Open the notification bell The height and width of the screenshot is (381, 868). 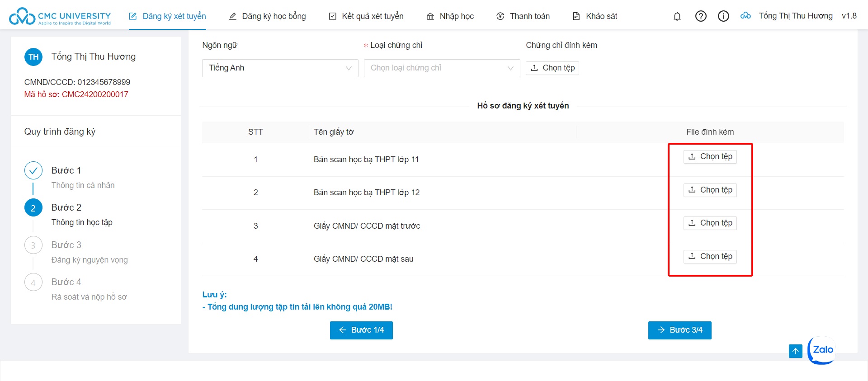pos(677,16)
